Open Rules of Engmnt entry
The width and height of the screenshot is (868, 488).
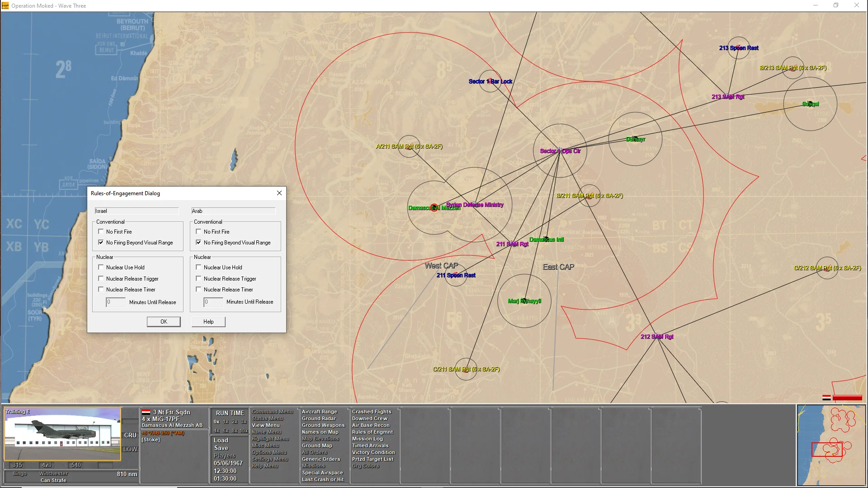pyautogui.click(x=373, y=432)
